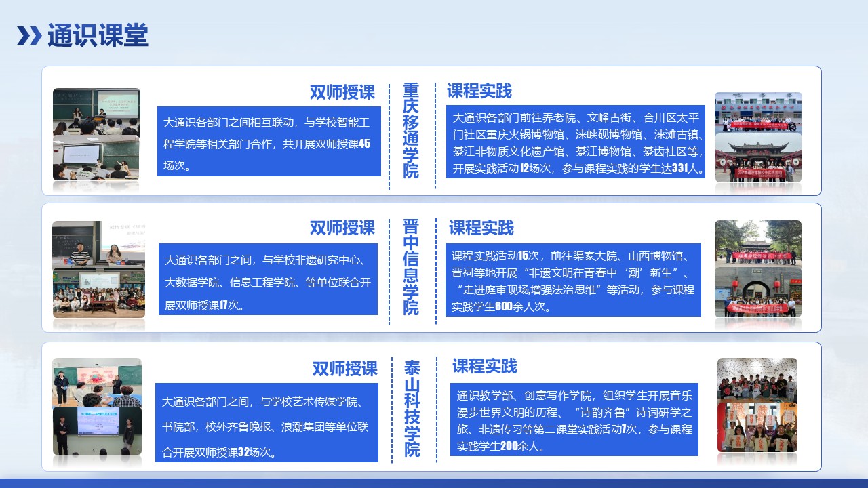Click 双师授课 heading in the 晋中信息学院 row
The height and width of the screenshot is (488, 868).
[342, 228]
